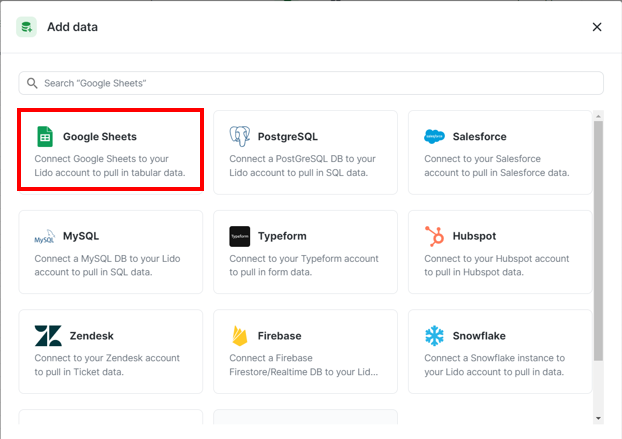Click "to pull in Hubspot data." text
Screen dimensions: 622x439
474,272
